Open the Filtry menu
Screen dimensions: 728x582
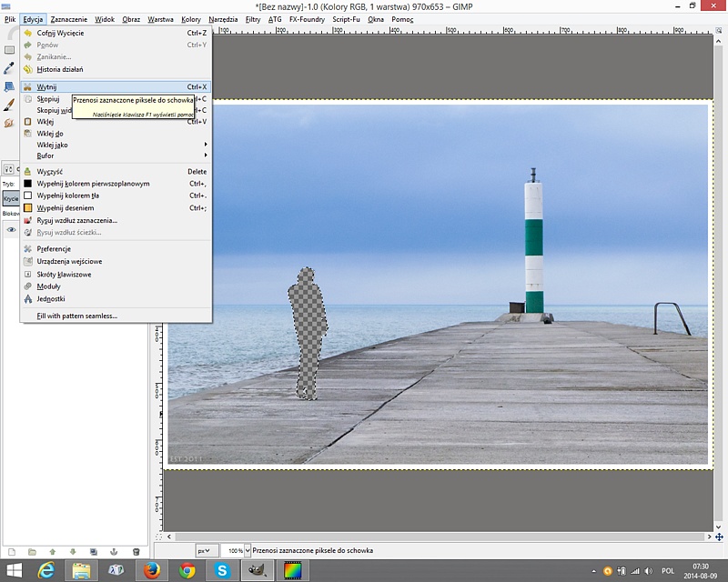tap(253, 19)
